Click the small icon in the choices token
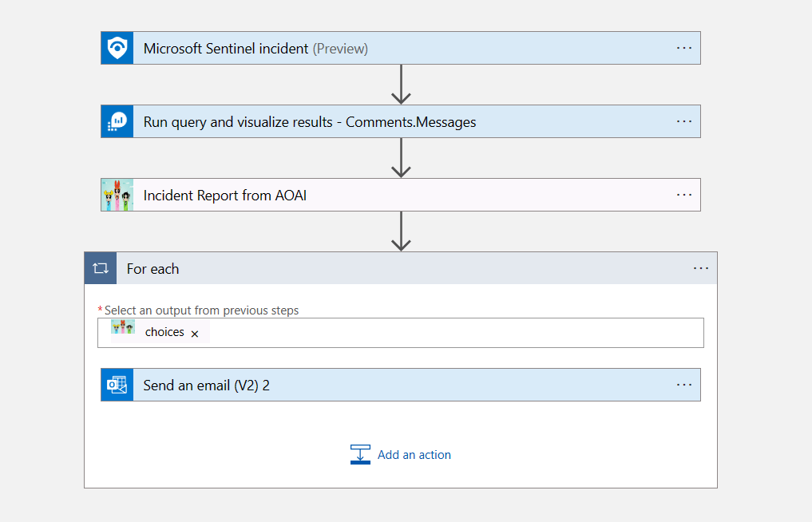 click(x=123, y=327)
